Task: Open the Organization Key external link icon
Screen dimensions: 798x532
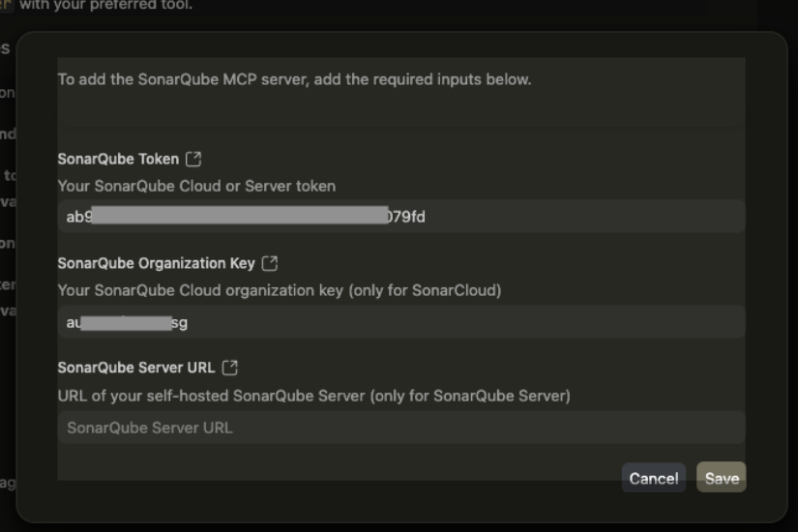Action: click(x=270, y=263)
